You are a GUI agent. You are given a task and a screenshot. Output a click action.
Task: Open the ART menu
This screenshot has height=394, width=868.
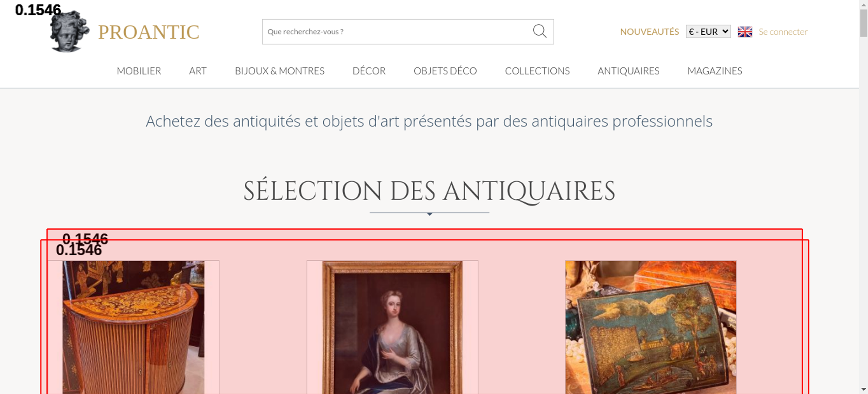[198, 71]
